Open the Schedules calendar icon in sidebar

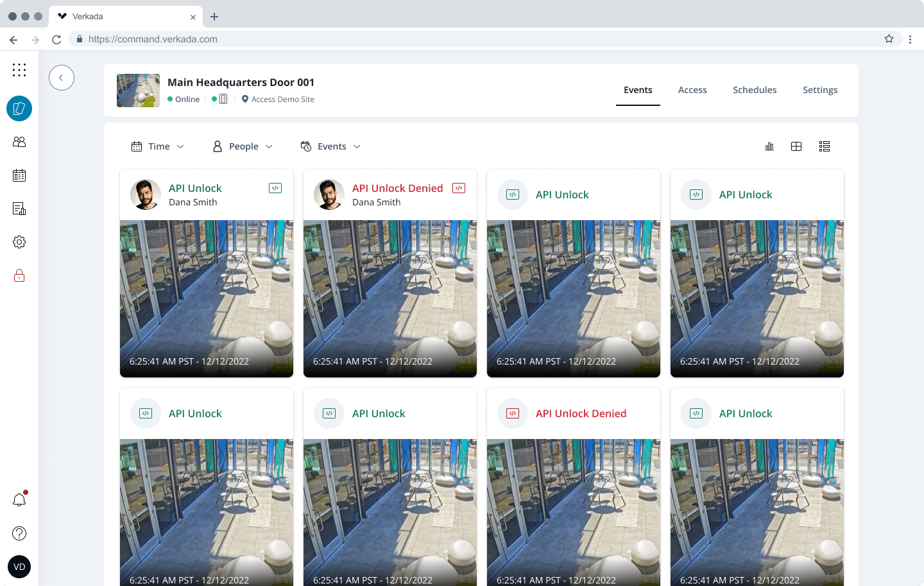pos(19,175)
